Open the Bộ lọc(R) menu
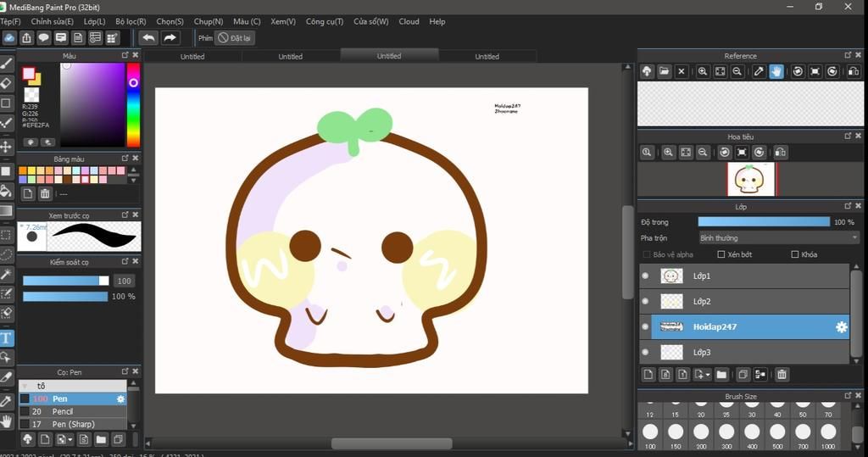 click(131, 21)
